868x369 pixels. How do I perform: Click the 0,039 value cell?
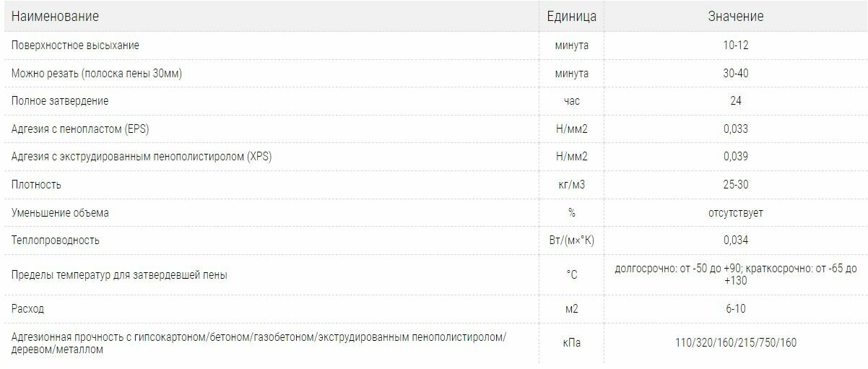tap(735, 156)
